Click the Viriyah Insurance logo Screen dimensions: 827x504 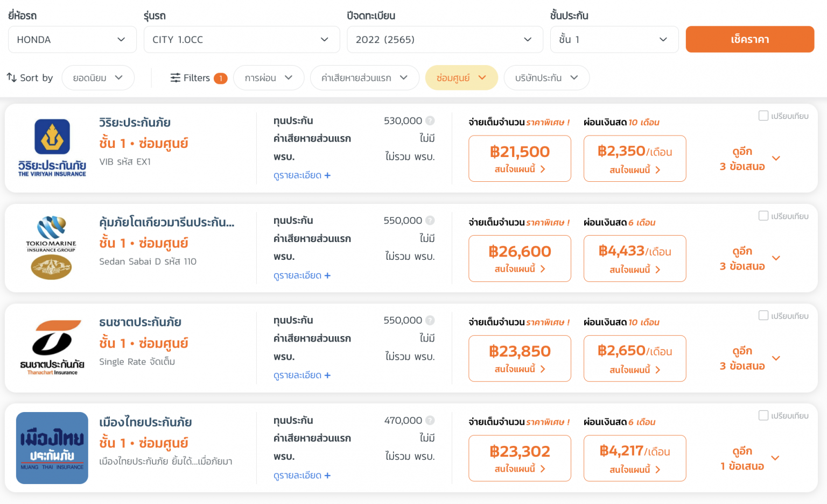click(x=52, y=148)
